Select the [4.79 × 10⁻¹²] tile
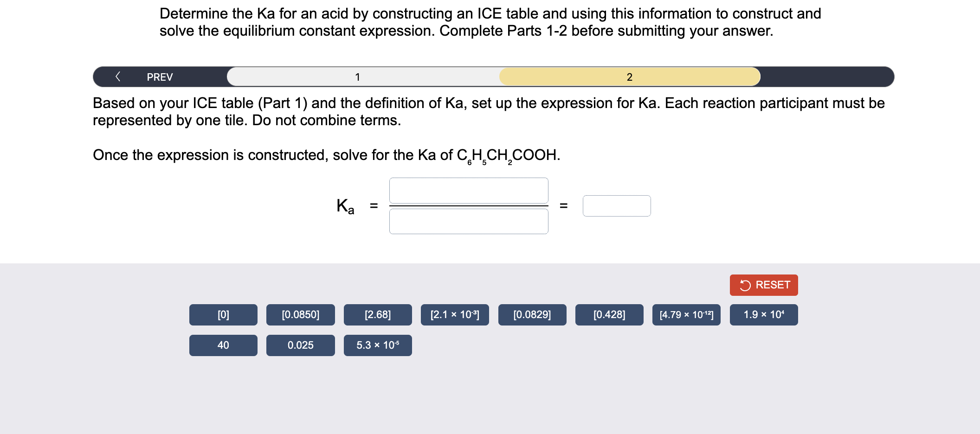The width and height of the screenshot is (980, 434). (x=686, y=314)
